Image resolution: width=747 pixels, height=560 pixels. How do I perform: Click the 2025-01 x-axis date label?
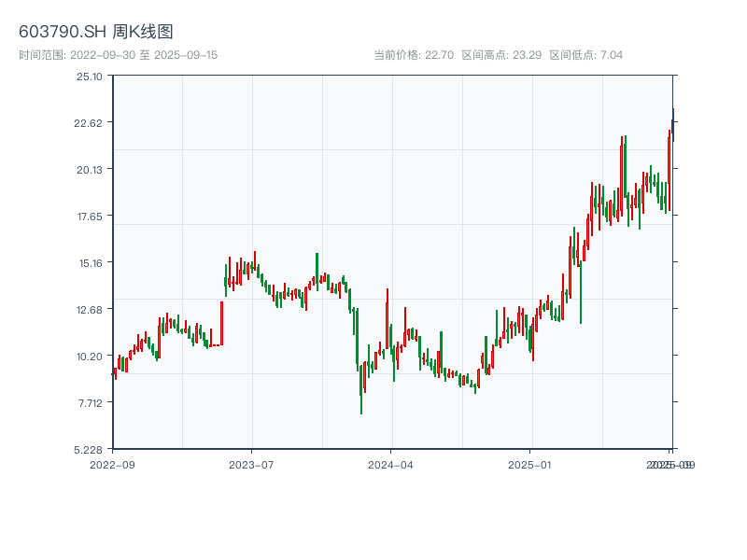point(530,464)
